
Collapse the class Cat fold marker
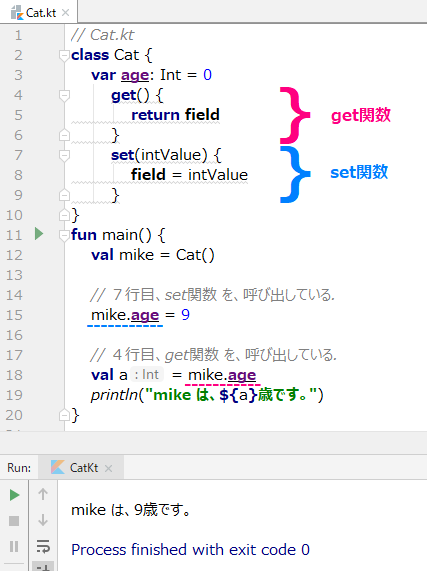tap(64, 56)
